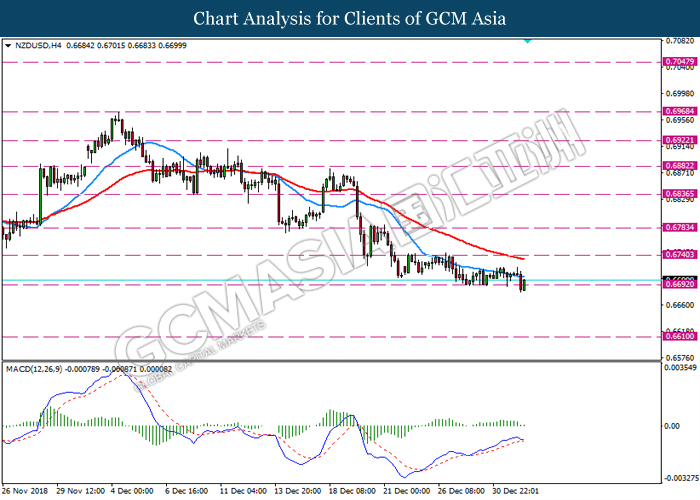Click the 13 Dec 20:00 time label
The image size is (700, 500).
(298, 491)
